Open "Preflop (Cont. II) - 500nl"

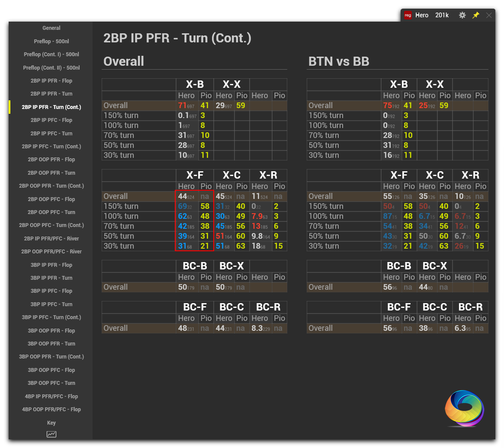(51, 67)
